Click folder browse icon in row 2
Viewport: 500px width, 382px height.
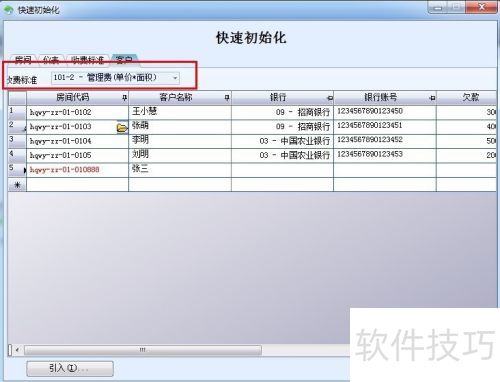pyautogui.click(x=122, y=128)
